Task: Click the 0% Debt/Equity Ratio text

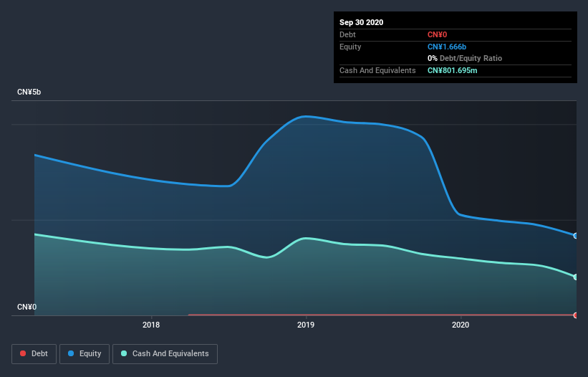Action: pyautogui.click(x=465, y=58)
